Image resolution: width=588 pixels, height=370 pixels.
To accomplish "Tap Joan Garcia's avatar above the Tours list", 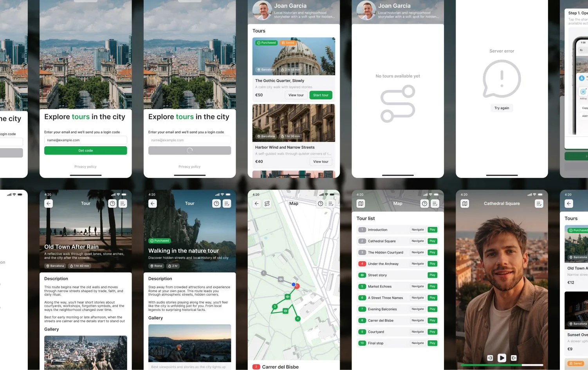I will click(x=262, y=11).
